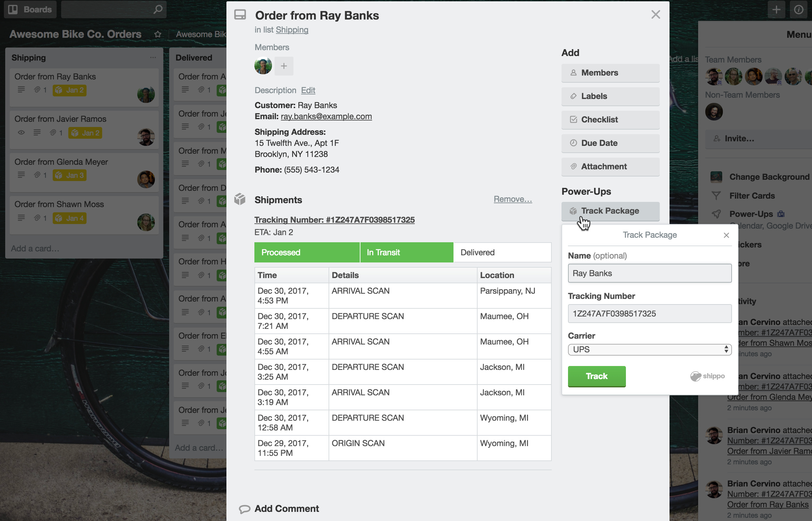Click the watch eye icon on Javier Ramos card
Image resolution: width=812 pixels, height=521 pixels.
point(21,133)
